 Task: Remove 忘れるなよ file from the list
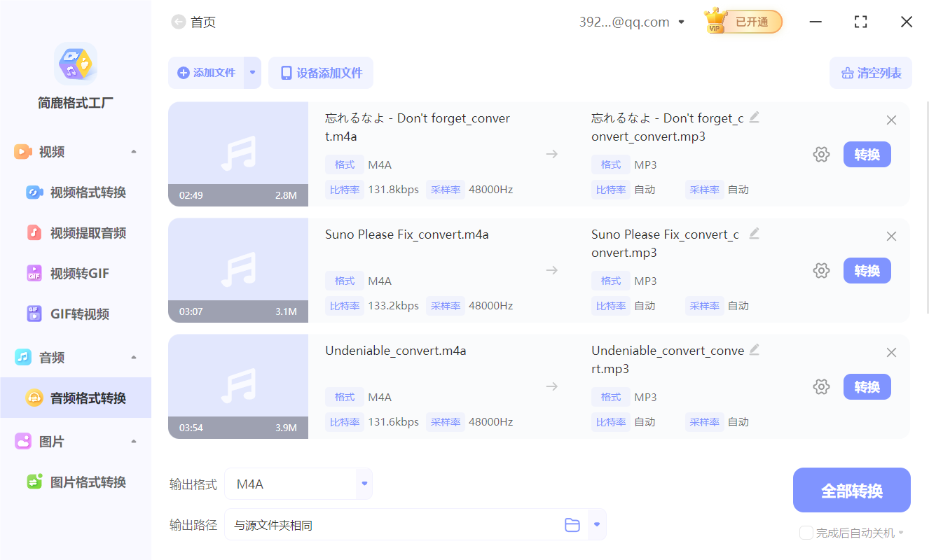click(891, 120)
